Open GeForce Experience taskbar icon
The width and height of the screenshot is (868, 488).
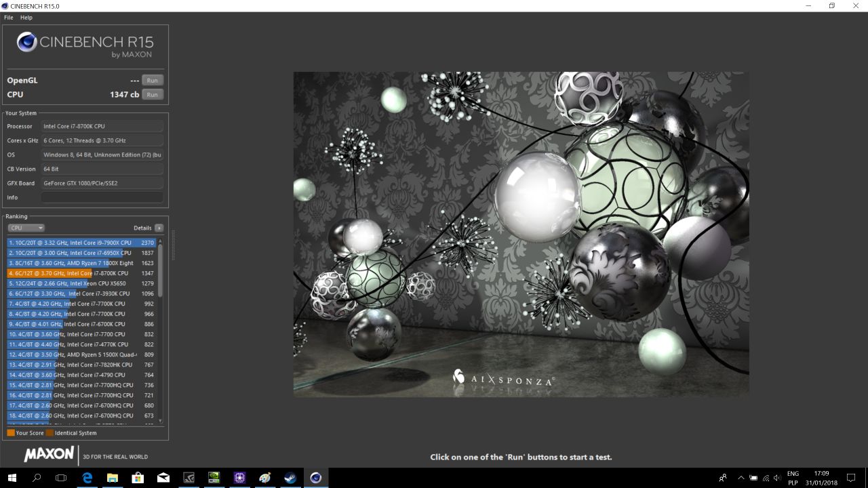(189, 478)
